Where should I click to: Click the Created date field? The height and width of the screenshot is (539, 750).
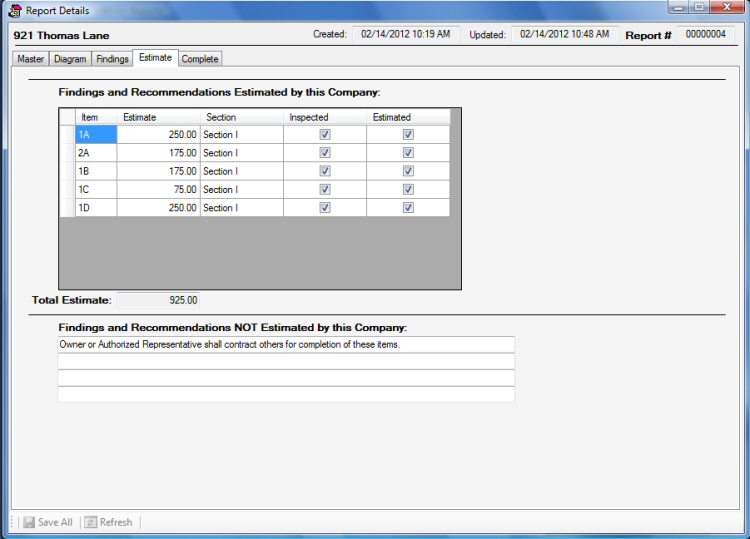[x=406, y=34]
